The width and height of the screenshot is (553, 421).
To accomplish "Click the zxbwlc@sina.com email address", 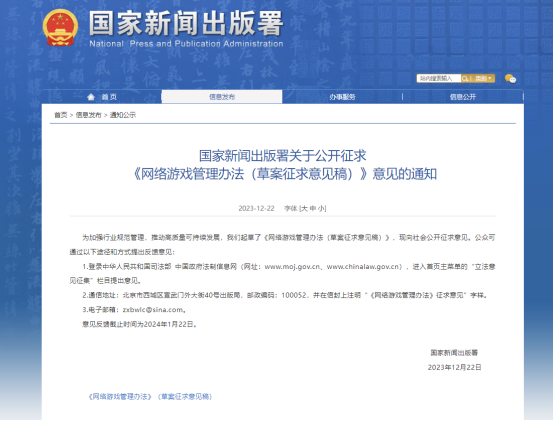I will click(153, 310).
